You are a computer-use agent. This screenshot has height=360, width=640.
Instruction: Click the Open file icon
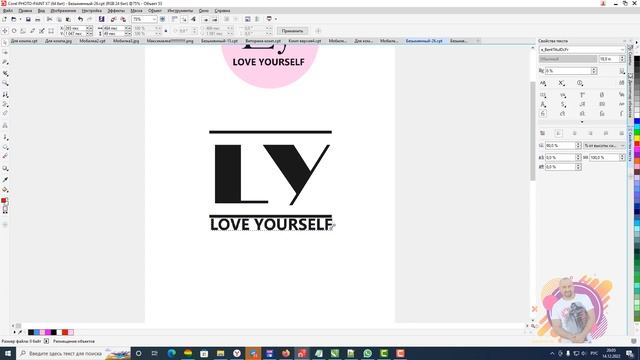tap(13, 19)
